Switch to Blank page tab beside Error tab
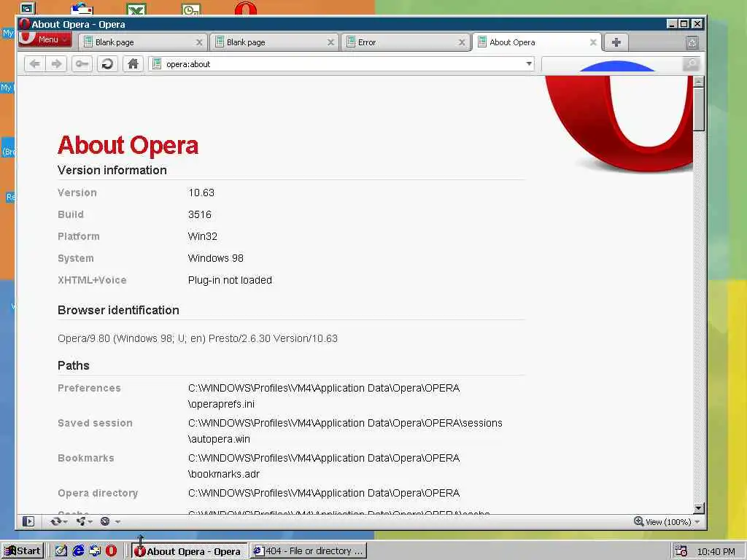This screenshot has width=747, height=560. pos(274,42)
